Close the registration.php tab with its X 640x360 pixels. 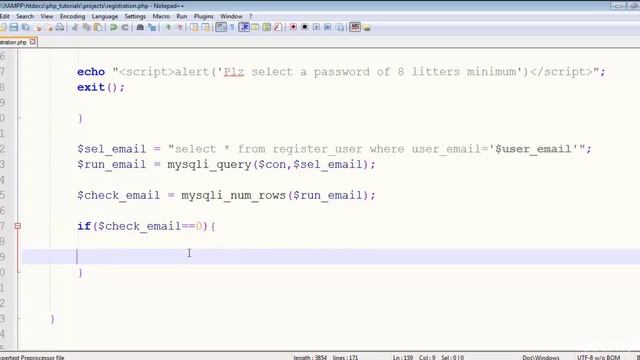[33, 42]
